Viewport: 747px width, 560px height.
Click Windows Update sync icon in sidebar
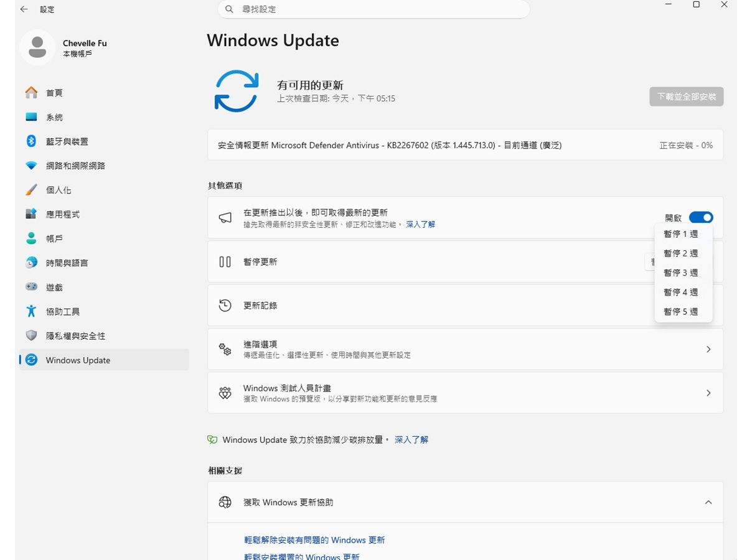coord(31,360)
